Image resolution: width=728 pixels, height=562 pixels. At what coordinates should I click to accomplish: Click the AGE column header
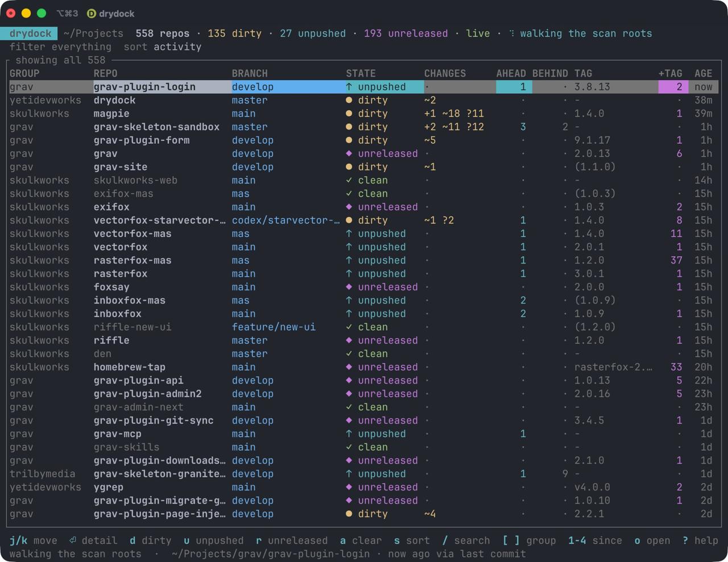click(x=703, y=73)
